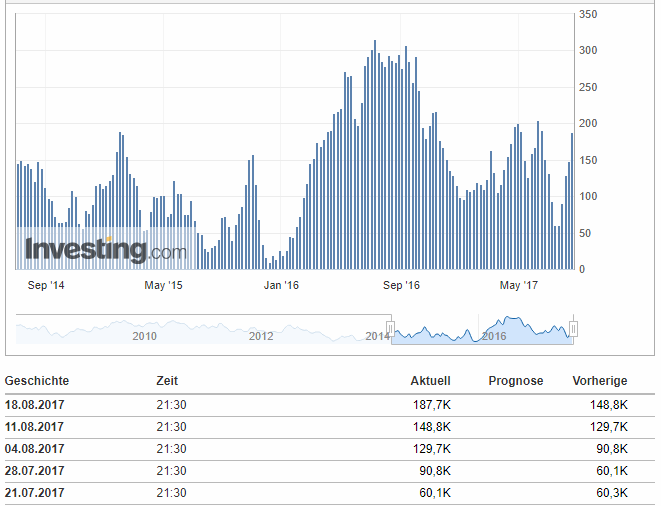The width and height of the screenshot is (661, 506).
Task: Click the Prognose column header
Action: click(515, 381)
